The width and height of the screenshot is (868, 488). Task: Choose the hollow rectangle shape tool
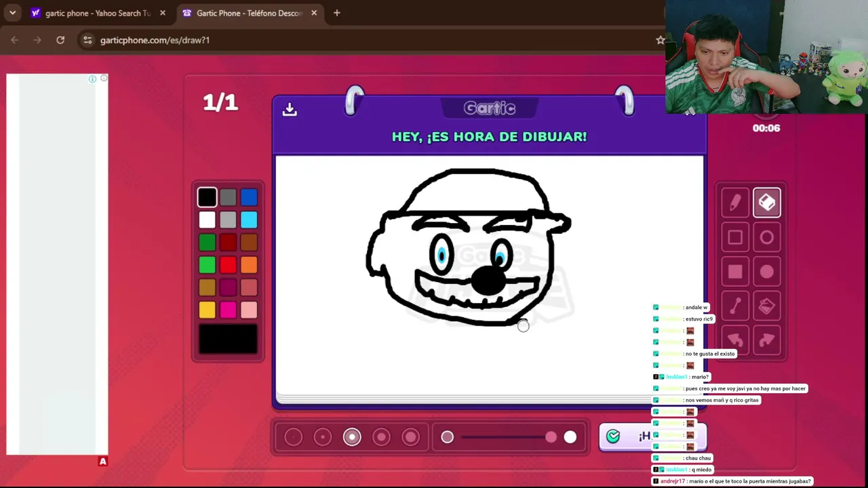735,237
